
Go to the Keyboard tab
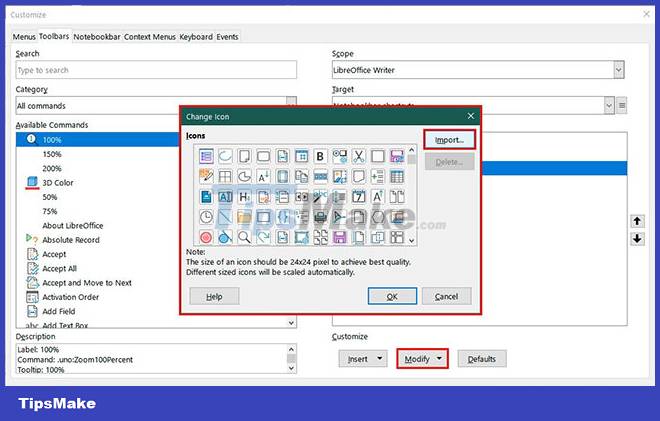click(196, 37)
